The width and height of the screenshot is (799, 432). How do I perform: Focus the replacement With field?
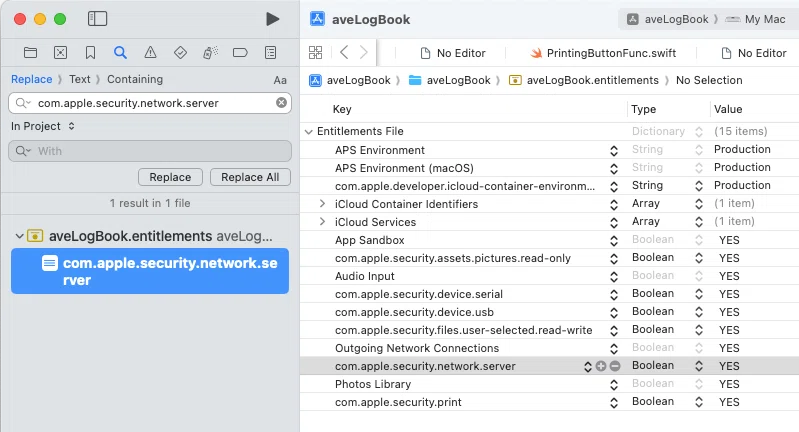point(150,151)
